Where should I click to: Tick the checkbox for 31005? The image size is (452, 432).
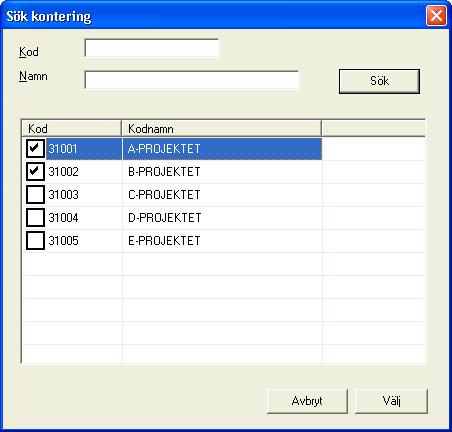[35, 240]
